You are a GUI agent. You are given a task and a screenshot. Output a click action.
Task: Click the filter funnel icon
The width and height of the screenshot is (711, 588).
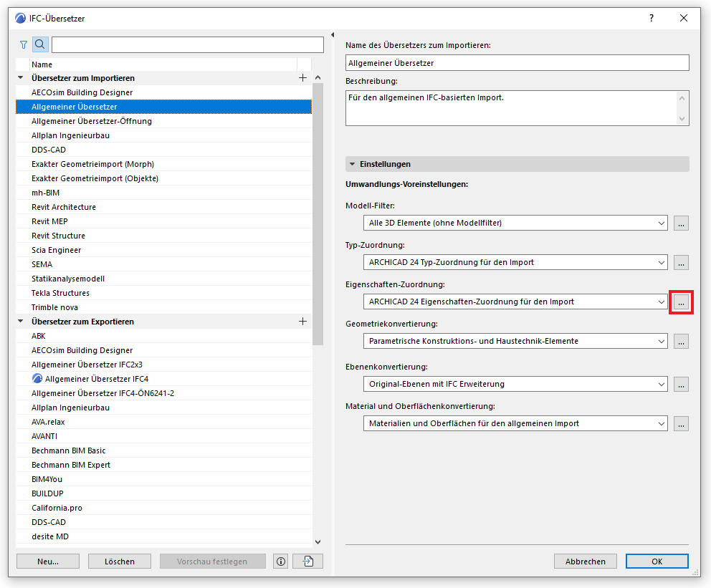tap(24, 44)
